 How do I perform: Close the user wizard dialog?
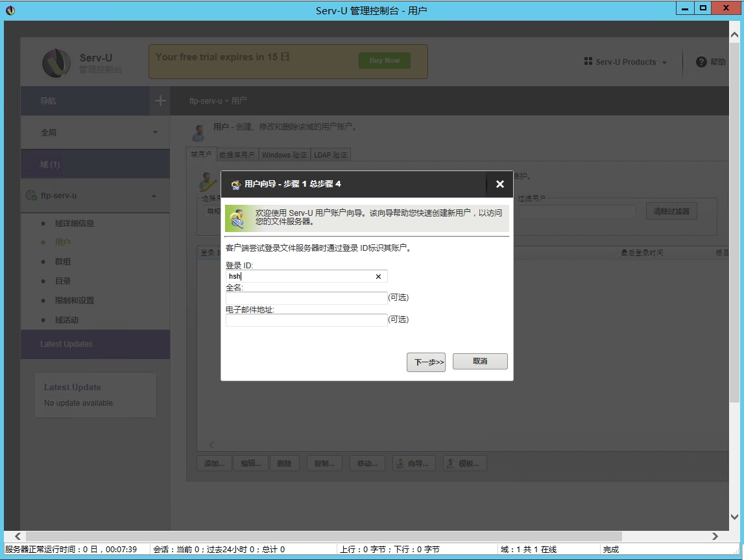[499, 184]
